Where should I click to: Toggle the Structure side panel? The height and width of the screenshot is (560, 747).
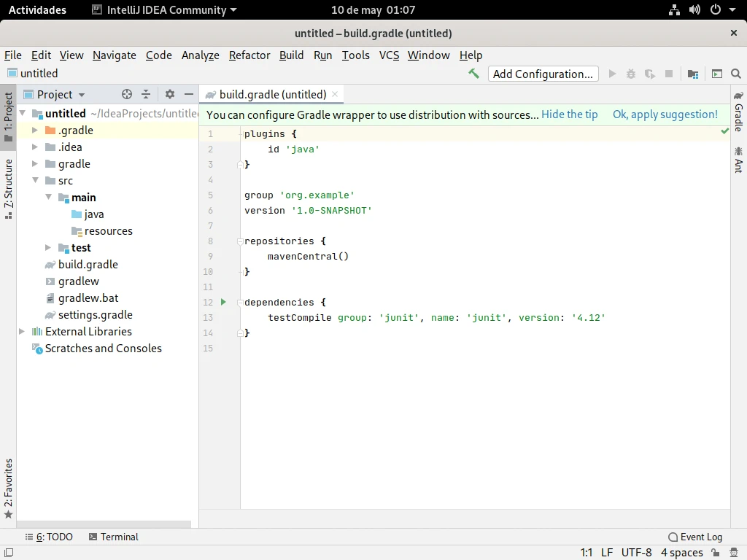pyautogui.click(x=8, y=188)
